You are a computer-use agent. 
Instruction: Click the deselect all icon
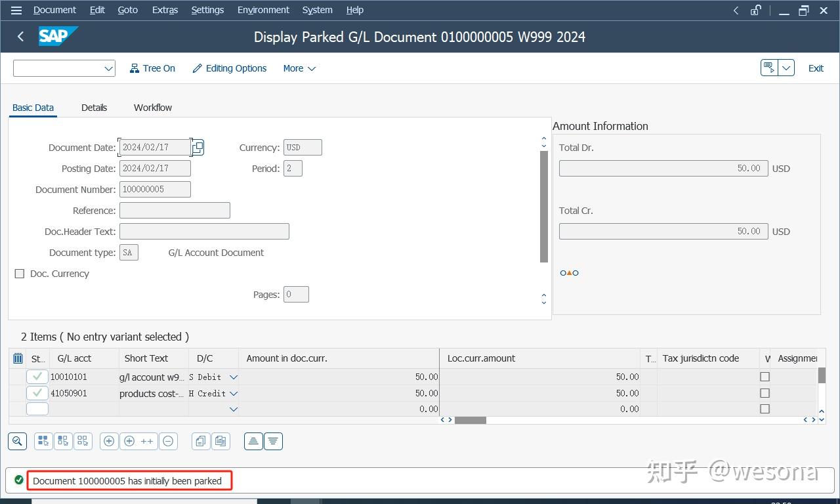[83, 441]
